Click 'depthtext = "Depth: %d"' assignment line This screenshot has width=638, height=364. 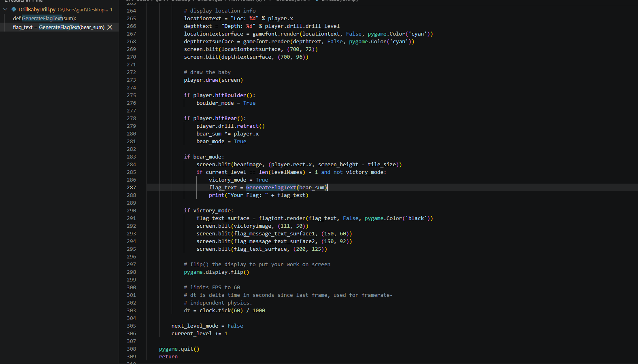coord(262,26)
